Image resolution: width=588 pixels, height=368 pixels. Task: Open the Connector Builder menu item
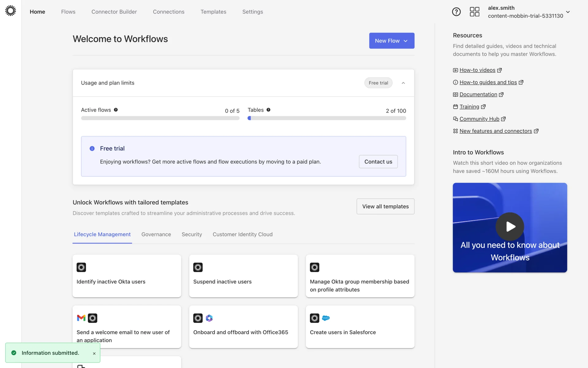click(114, 12)
